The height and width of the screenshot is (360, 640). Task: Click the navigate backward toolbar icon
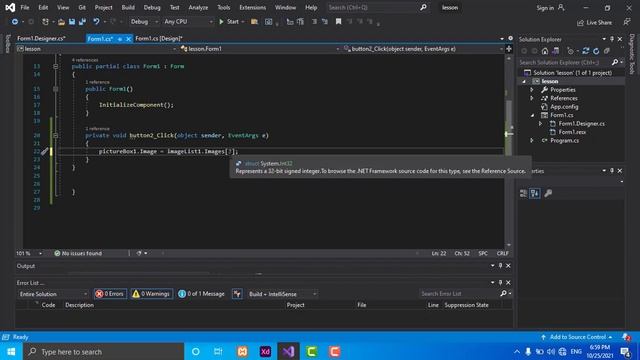pyautogui.click(x=15, y=22)
